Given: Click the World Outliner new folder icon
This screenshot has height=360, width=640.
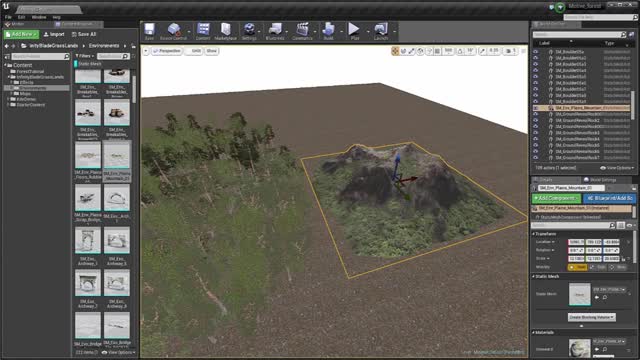Looking at the screenshot, I should (x=631, y=35).
